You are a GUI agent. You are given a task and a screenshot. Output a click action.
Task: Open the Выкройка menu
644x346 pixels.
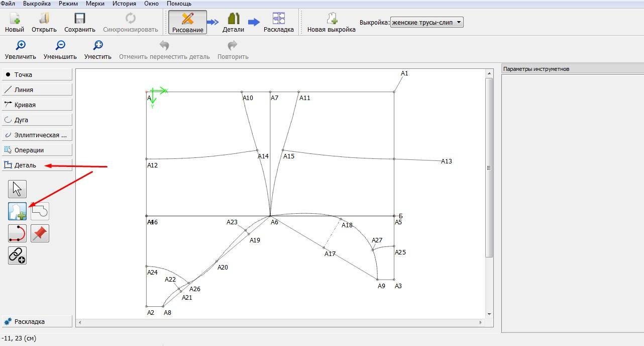[x=37, y=4]
